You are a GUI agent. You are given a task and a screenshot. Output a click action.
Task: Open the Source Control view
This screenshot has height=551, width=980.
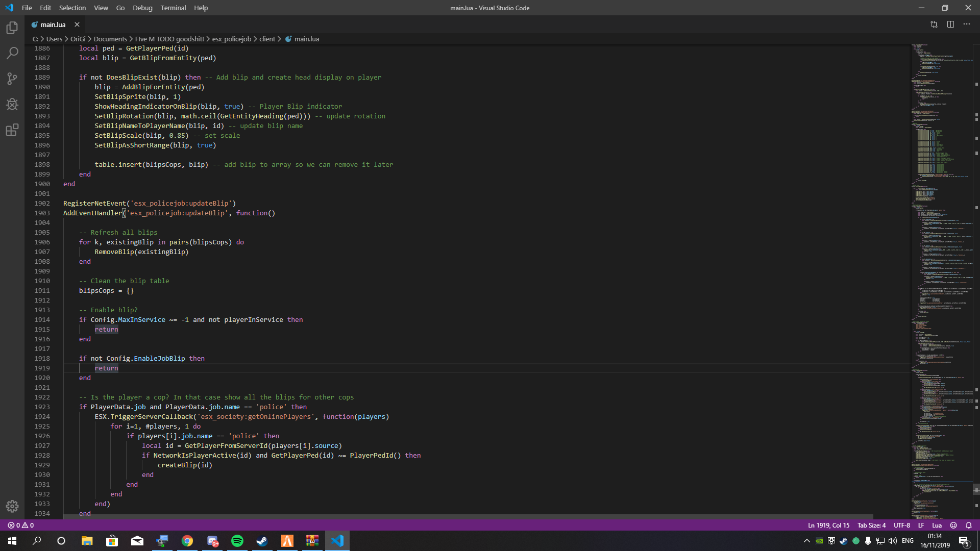point(12,79)
